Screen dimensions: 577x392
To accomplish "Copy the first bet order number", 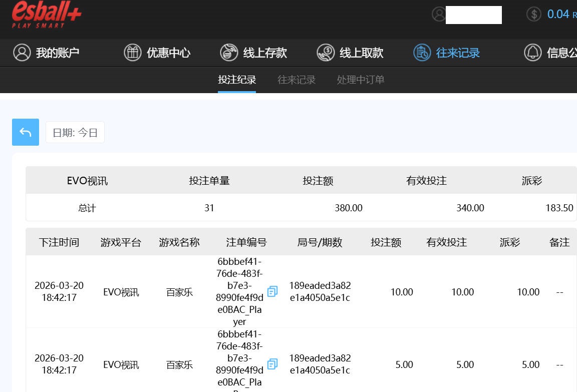I will (272, 291).
